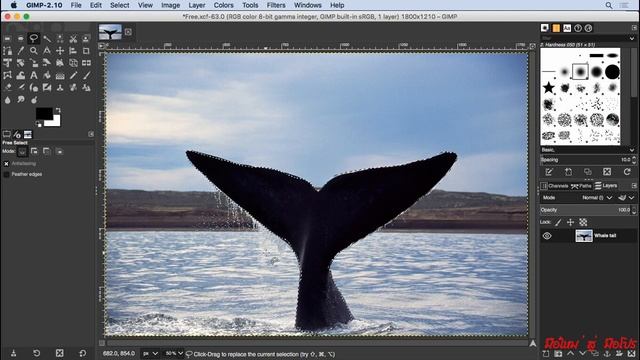The image size is (640, 360).
Task: Select the Free Select lasso tool
Action: coord(33,39)
